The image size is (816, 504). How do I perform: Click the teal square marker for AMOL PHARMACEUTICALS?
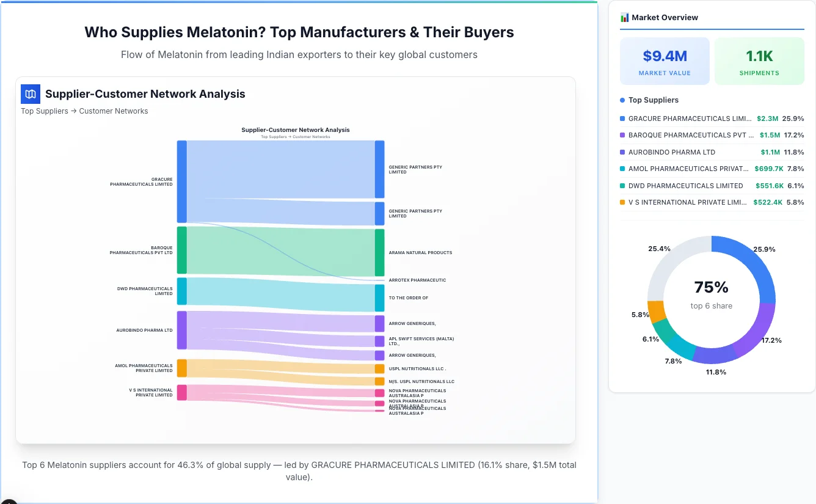click(x=623, y=169)
